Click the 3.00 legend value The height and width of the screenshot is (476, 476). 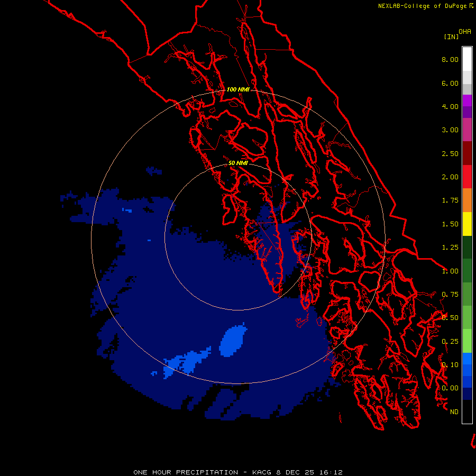pos(450,130)
